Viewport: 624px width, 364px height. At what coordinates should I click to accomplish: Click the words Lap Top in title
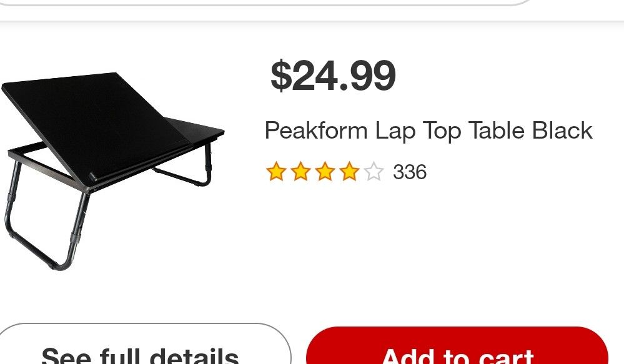coord(418,130)
